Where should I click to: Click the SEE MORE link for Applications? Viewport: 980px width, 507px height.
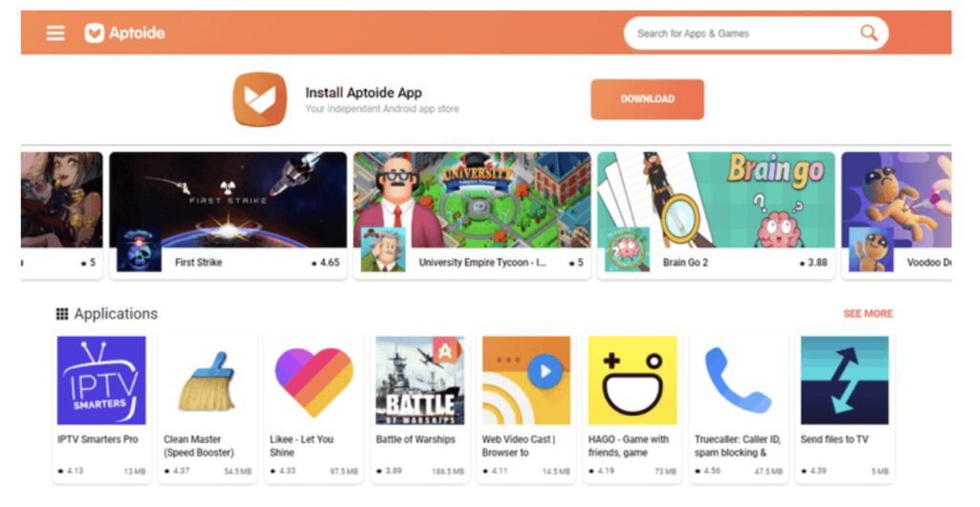867,314
